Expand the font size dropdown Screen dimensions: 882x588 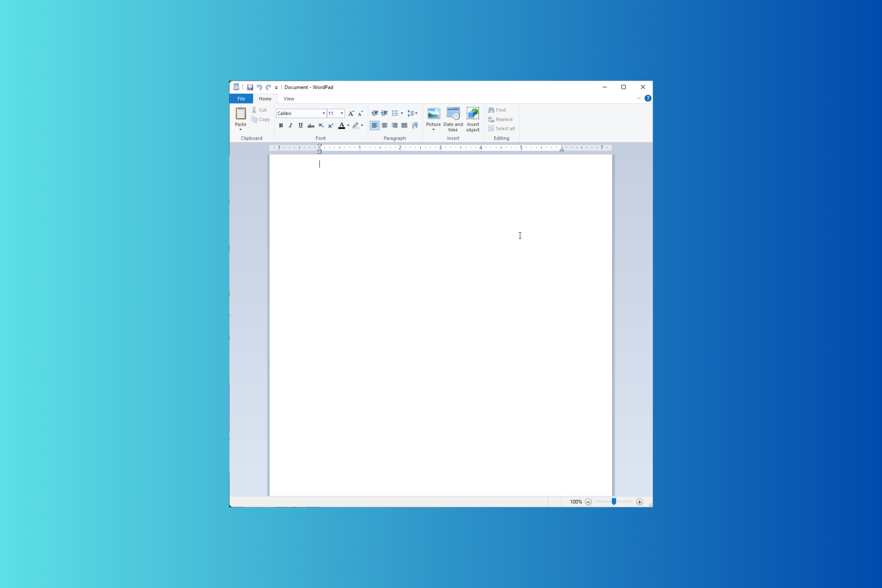point(342,113)
